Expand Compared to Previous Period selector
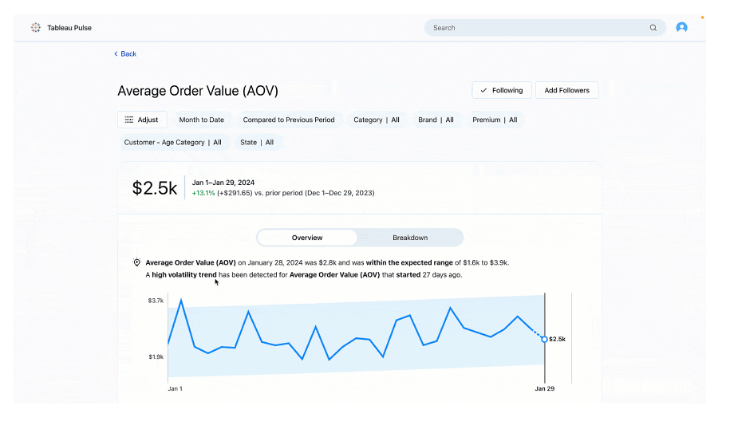The width and height of the screenshot is (730, 426). click(x=288, y=120)
